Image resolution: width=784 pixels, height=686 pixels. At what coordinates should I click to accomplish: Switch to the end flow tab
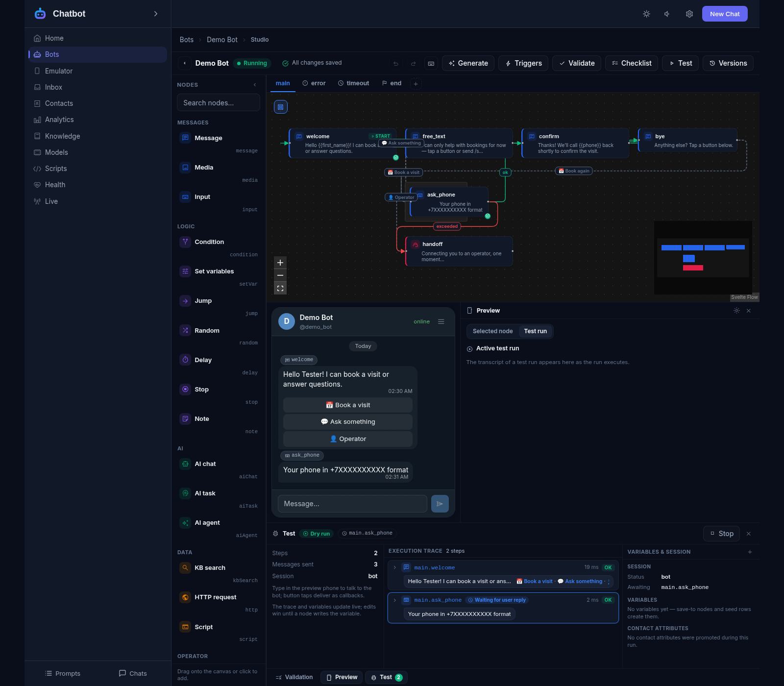(392, 83)
